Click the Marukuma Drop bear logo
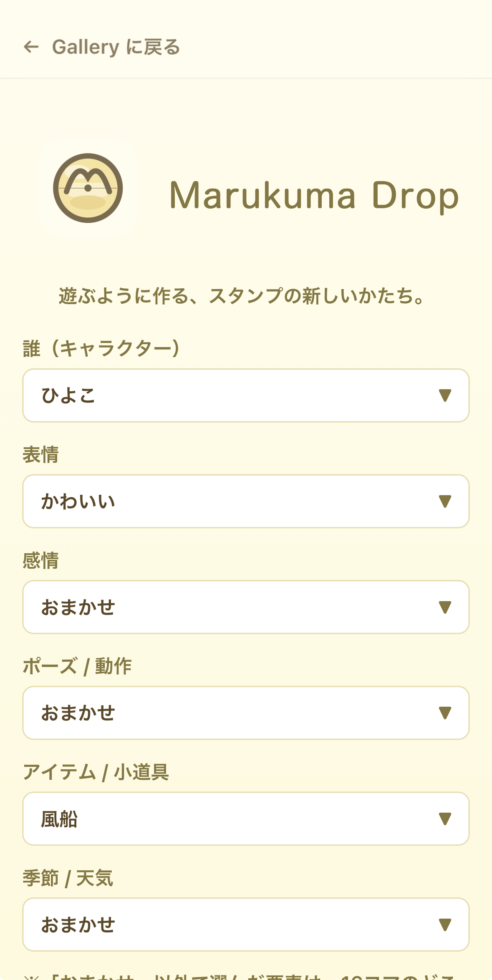Viewport: 492px width, 980px height. coord(88,188)
